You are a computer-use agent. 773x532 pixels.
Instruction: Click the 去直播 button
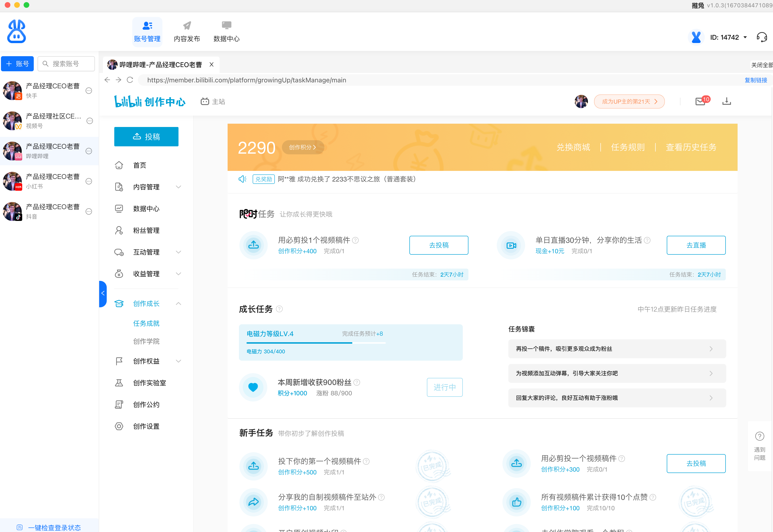(x=696, y=245)
